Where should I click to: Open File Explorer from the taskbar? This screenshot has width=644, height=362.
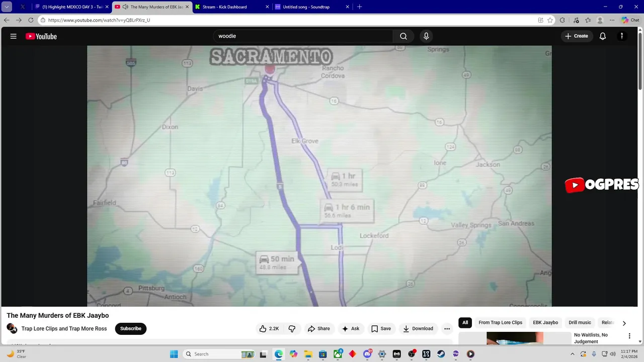(x=308, y=354)
